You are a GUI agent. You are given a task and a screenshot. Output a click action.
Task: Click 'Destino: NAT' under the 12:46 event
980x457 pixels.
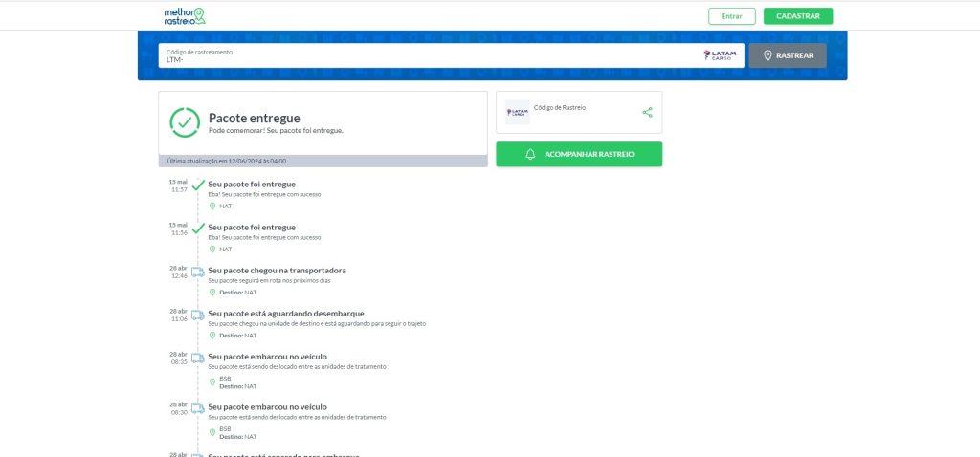coord(238,293)
